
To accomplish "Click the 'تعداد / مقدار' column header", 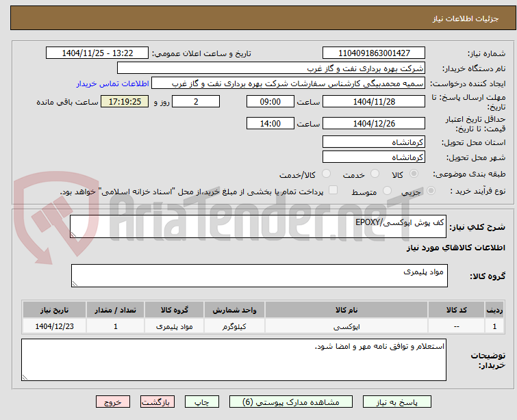I will click(116, 310).
